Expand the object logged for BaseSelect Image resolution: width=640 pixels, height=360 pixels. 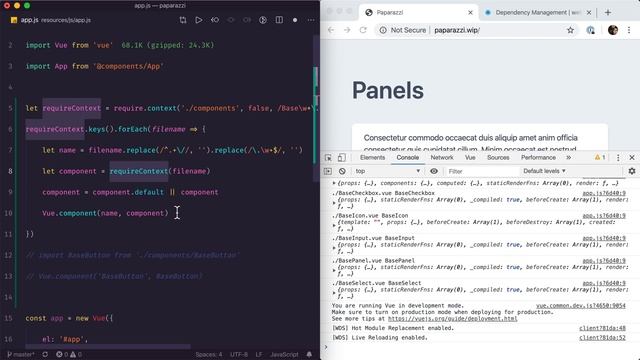tap(334, 293)
